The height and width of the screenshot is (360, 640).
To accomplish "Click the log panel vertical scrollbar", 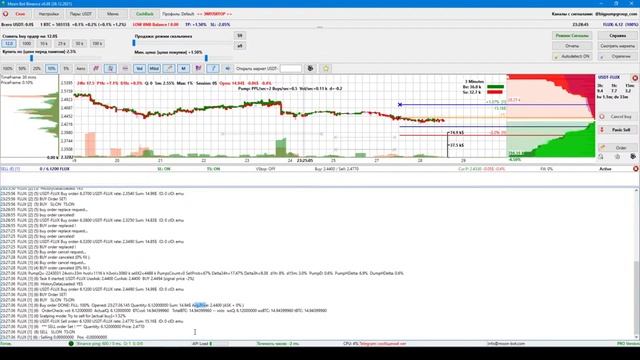I will point(637,264).
